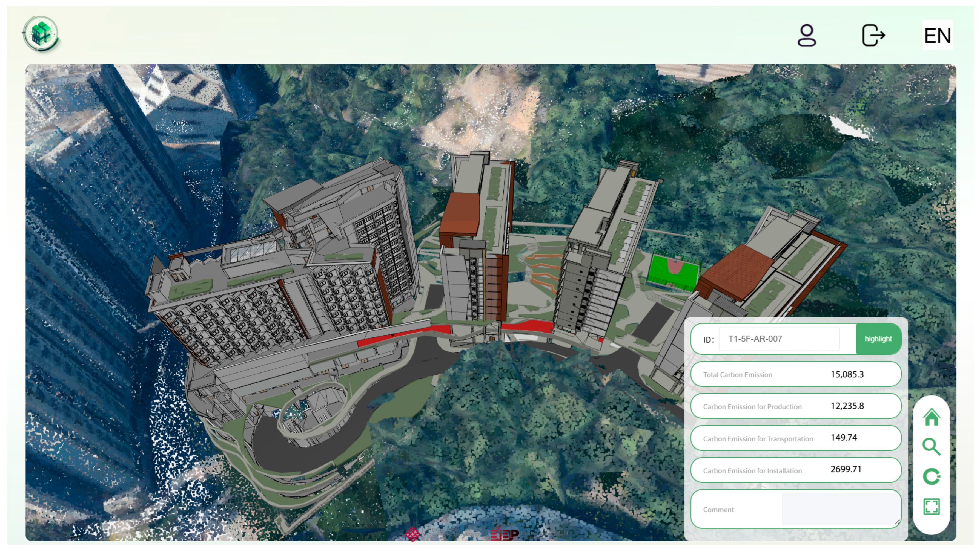Toggle fullscreen with the expand icon
980x552 pixels.
coord(931,506)
